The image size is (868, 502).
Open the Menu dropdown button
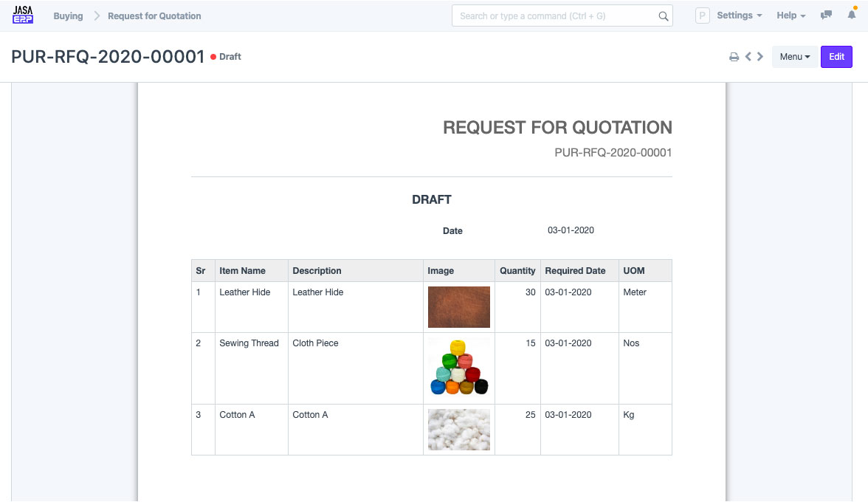tap(794, 57)
